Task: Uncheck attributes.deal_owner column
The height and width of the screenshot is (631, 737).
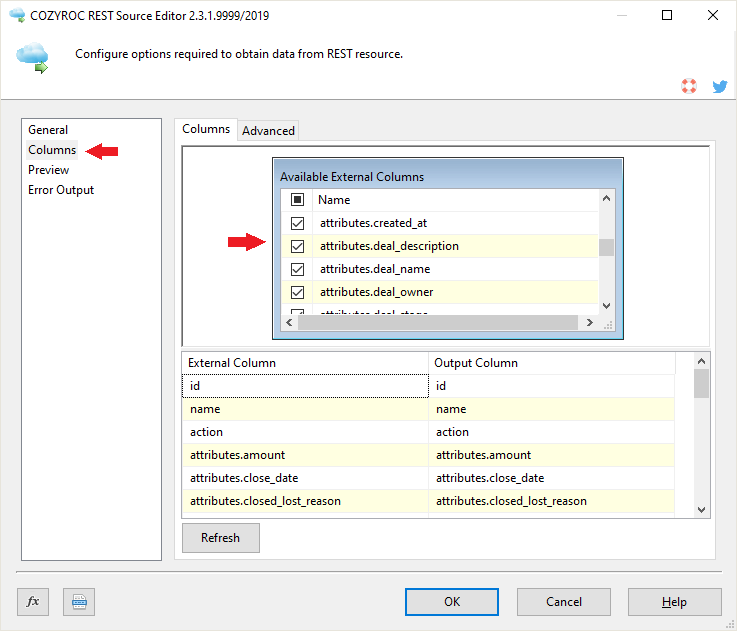Action: coord(297,292)
